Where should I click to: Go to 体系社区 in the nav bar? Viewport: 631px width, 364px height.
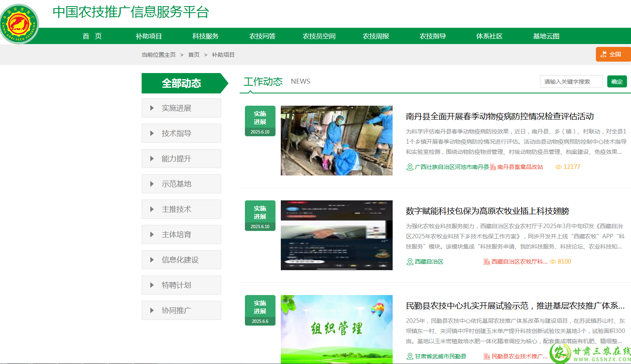point(489,36)
